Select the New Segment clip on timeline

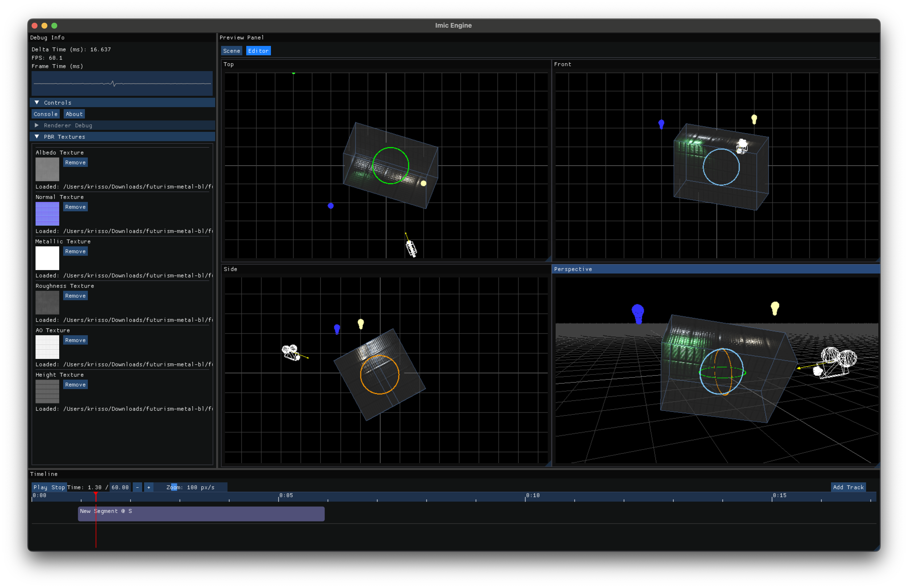click(x=201, y=514)
